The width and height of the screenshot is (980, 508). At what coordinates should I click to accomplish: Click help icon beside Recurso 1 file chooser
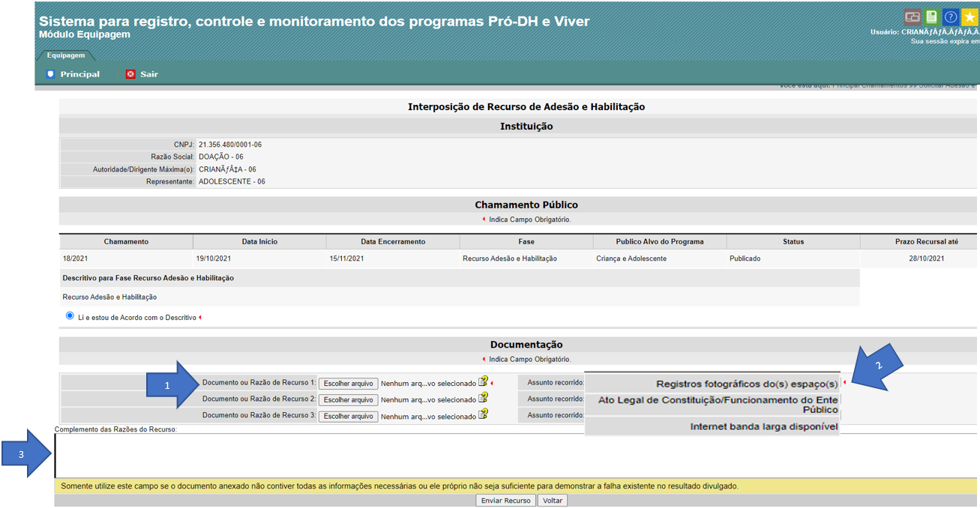[484, 381]
